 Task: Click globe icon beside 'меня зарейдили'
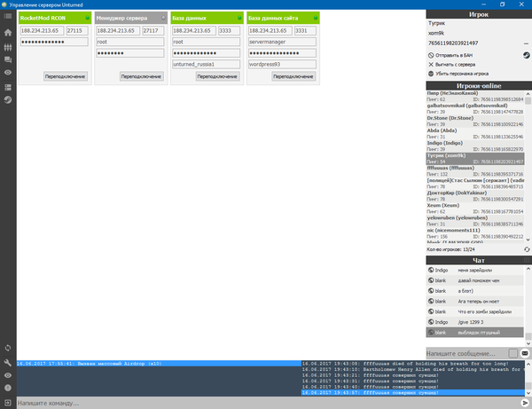[431, 270]
